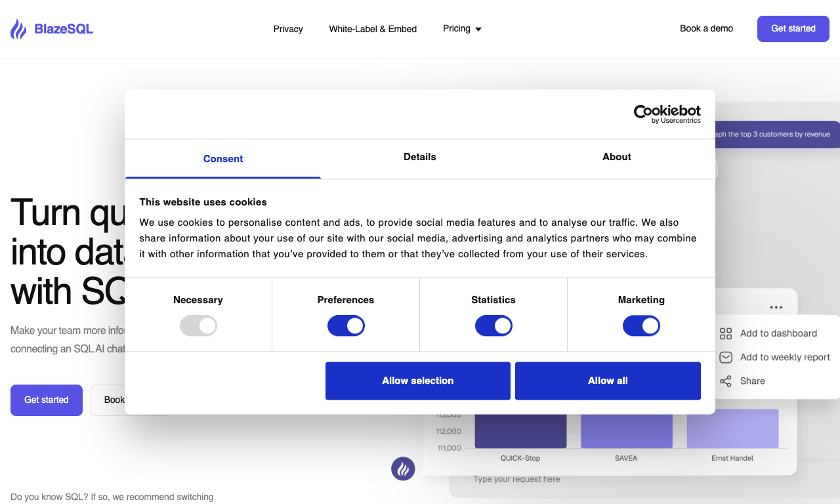Click the BlazeSQL brand name text
The image size is (840, 504).
click(x=64, y=29)
